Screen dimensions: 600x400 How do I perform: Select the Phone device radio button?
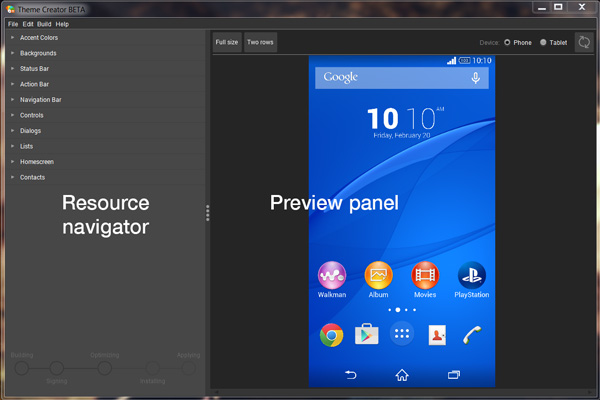507,43
